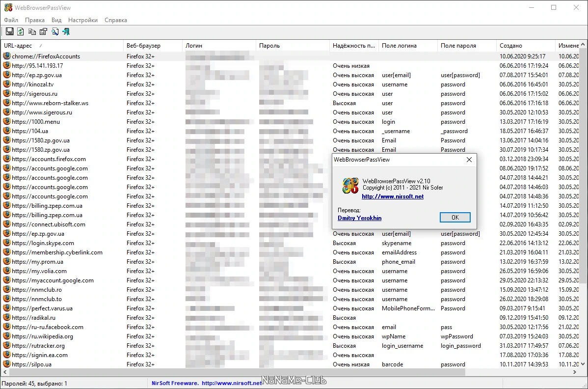Select the https://membership.cyberlink.com row
This screenshot has height=389, width=588.
(290, 252)
